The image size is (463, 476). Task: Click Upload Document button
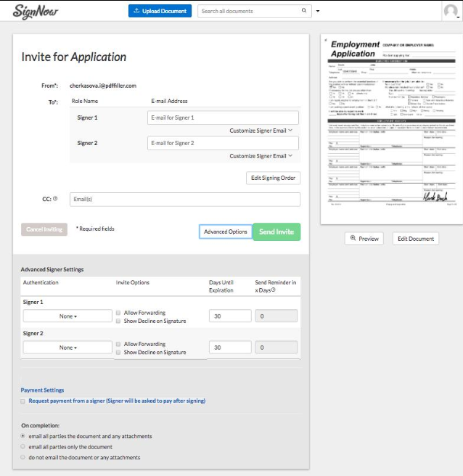pyautogui.click(x=160, y=11)
